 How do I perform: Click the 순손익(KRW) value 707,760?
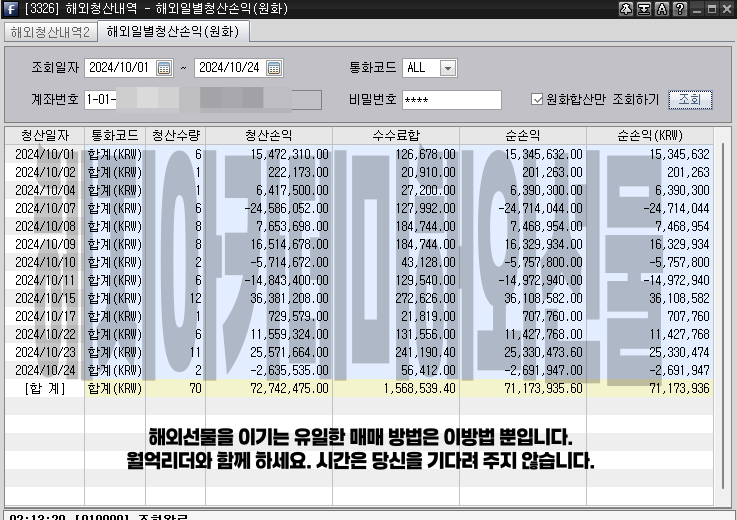(688, 316)
